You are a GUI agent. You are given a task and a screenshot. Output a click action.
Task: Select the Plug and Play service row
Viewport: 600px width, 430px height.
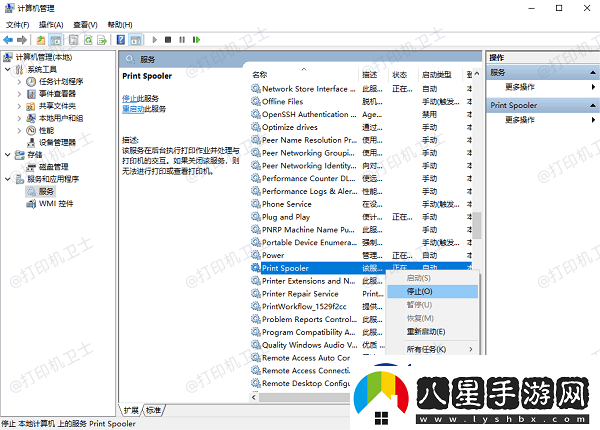pos(362,217)
